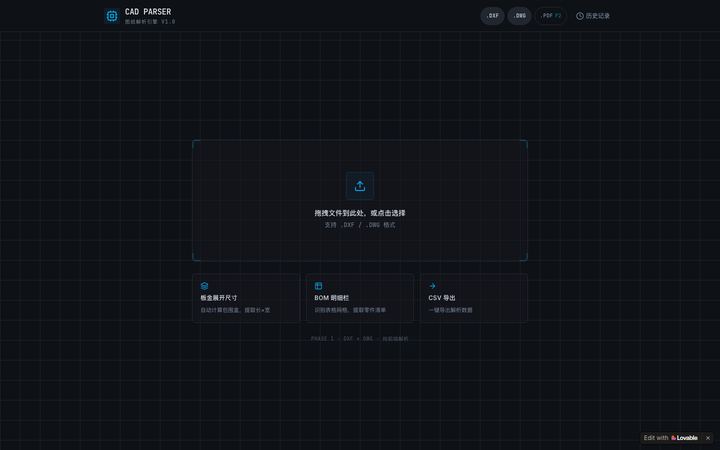
Task: Click the 拖拽文件到此处 upload prompt text
Action: click(x=360, y=213)
